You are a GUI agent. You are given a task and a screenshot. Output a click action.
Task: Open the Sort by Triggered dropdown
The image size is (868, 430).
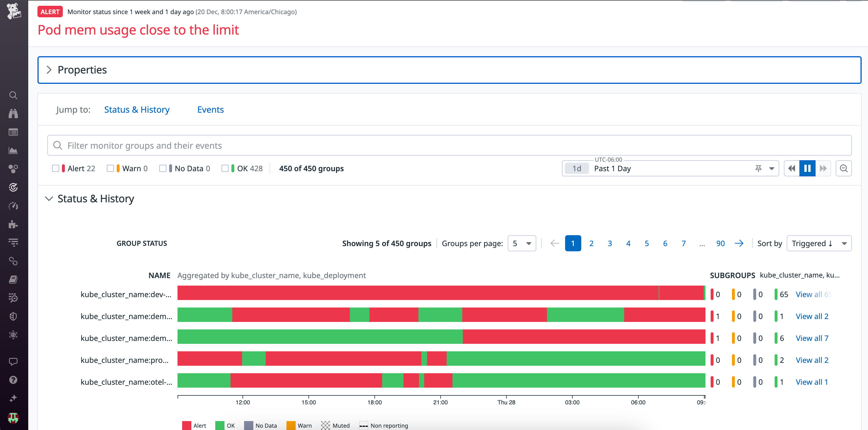pos(819,243)
